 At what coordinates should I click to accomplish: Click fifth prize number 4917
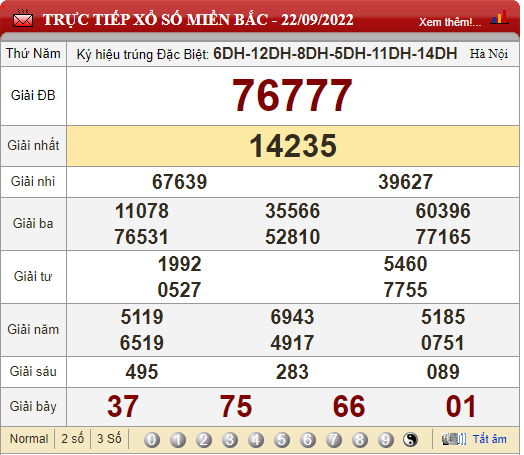coord(292,343)
